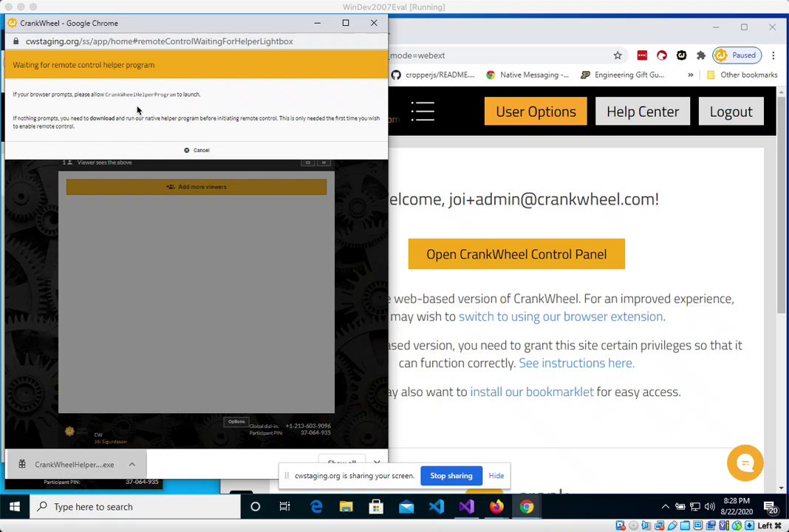Click install our bookmarklet link
Screen dimensions: 789x532
point(531,392)
